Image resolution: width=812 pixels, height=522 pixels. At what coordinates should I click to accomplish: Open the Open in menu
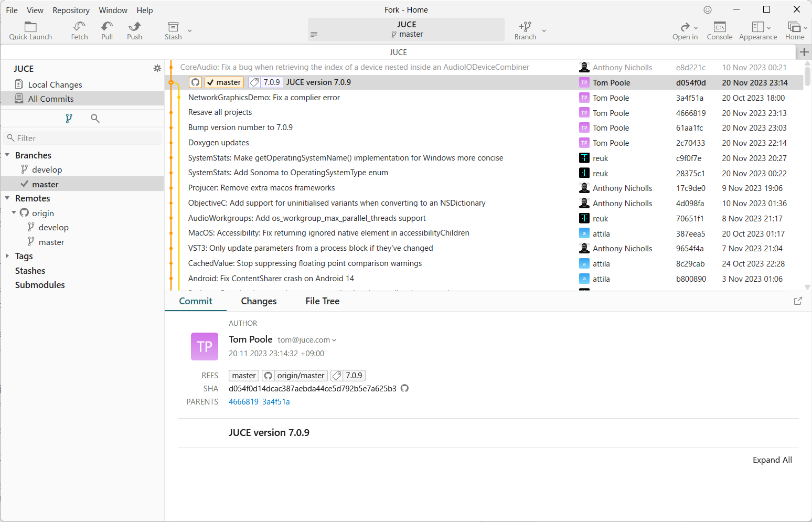(x=685, y=31)
